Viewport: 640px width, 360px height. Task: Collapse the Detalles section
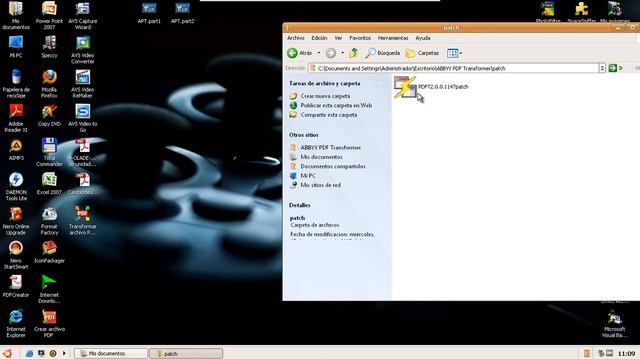coord(379,205)
